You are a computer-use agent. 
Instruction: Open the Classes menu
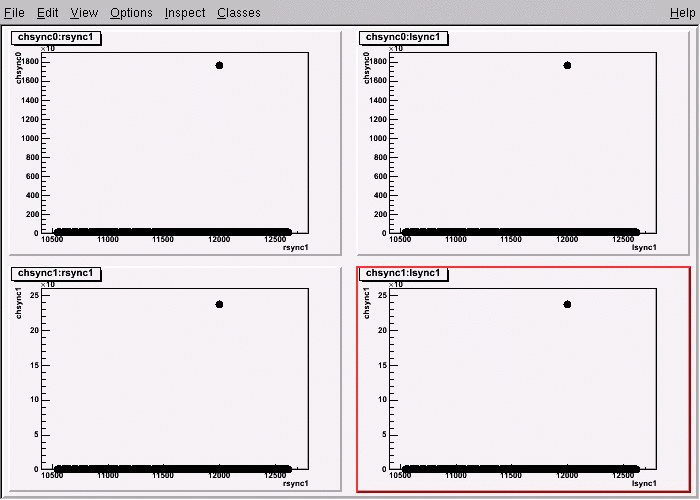239,13
